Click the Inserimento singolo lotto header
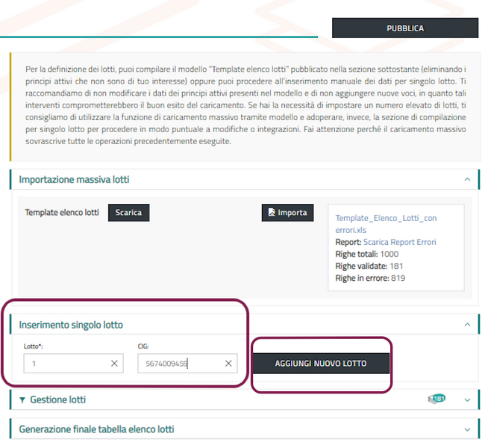 click(71, 325)
